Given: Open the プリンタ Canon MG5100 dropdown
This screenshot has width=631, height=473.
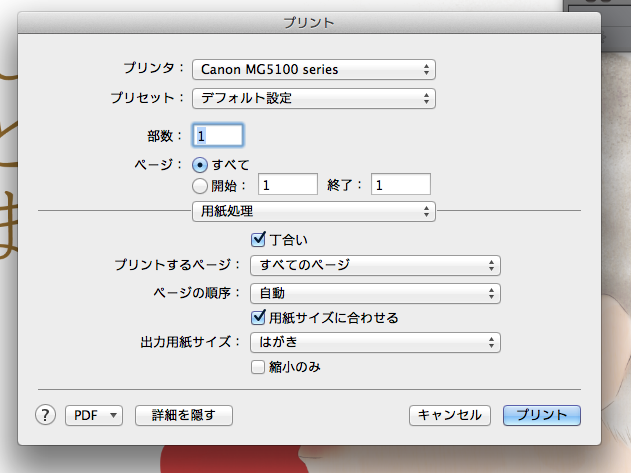Looking at the screenshot, I should [x=314, y=69].
